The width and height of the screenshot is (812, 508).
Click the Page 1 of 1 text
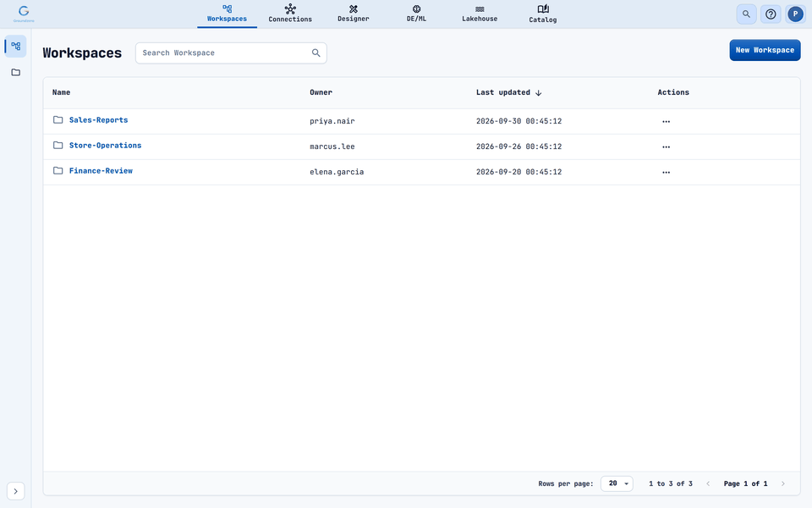coord(746,483)
